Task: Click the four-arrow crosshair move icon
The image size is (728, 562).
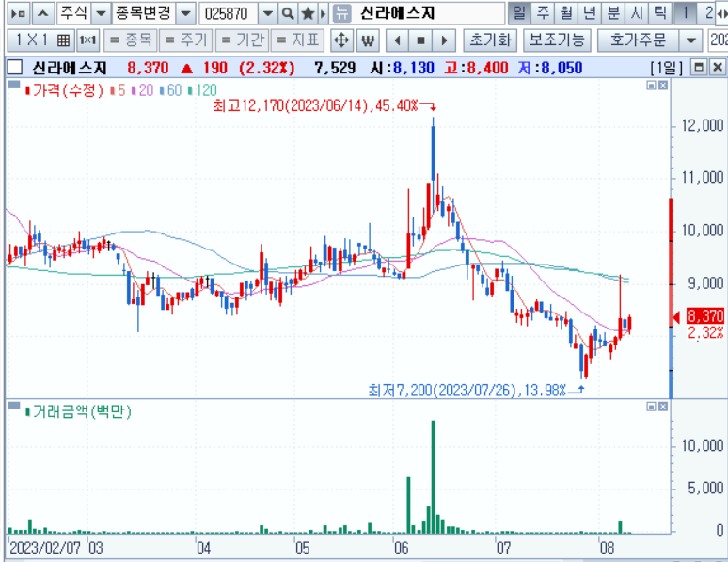Action: (x=341, y=40)
